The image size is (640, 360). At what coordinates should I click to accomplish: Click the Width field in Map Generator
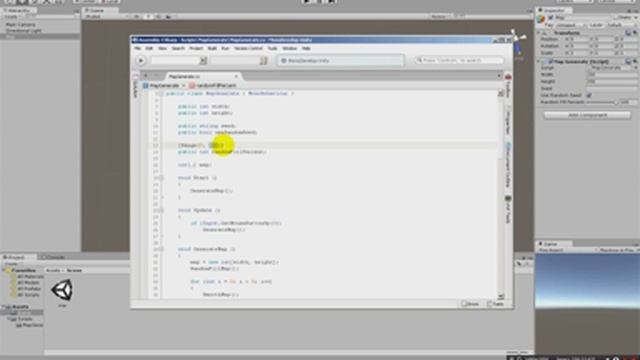tap(611, 75)
